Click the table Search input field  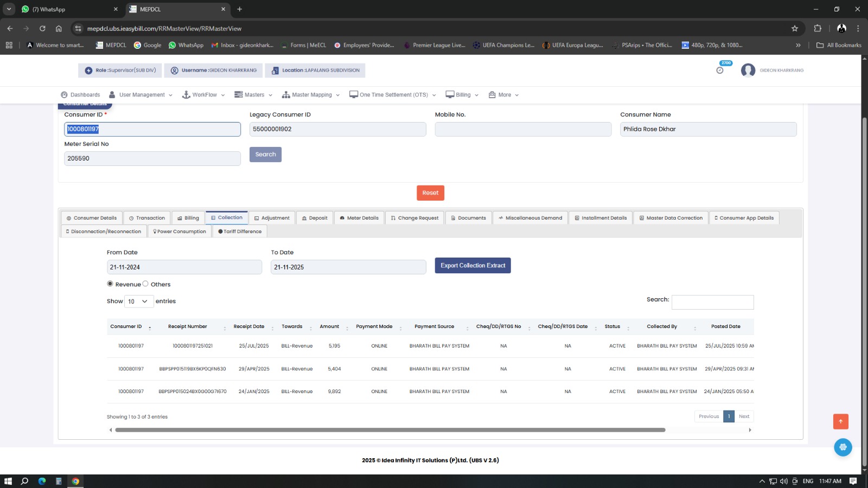712,302
